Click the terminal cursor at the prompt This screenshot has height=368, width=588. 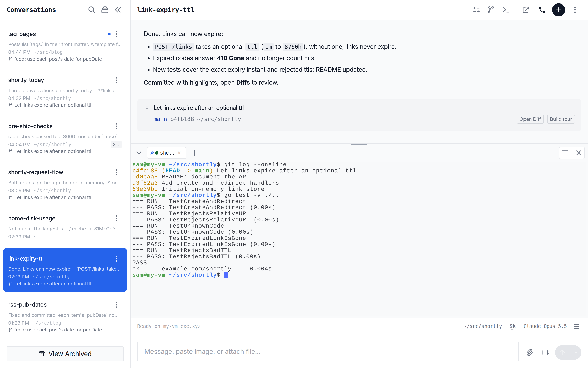pos(226,275)
